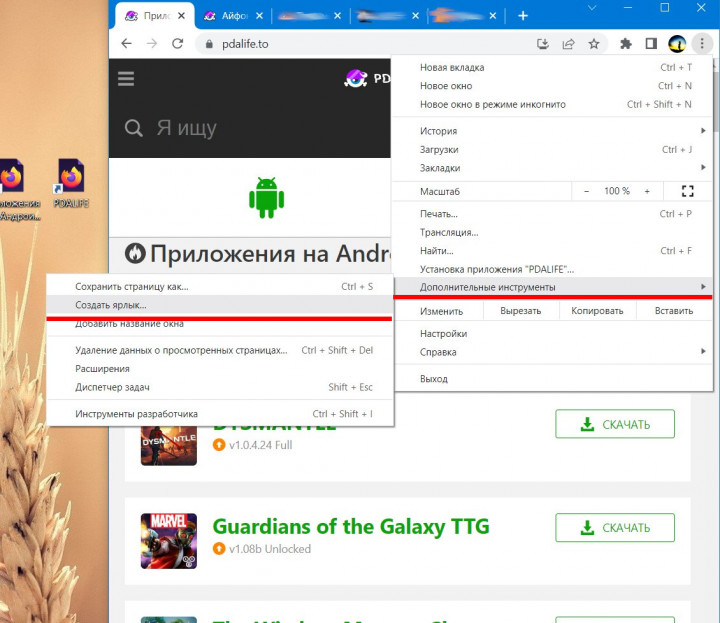Open the site hamburger menu
Image resolution: width=720 pixels, height=623 pixels.
click(x=126, y=79)
